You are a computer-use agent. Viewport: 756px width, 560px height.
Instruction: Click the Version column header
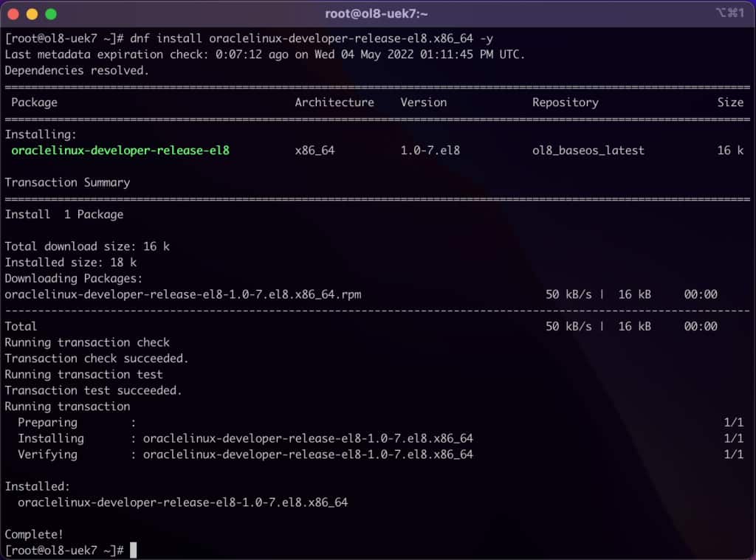423,103
